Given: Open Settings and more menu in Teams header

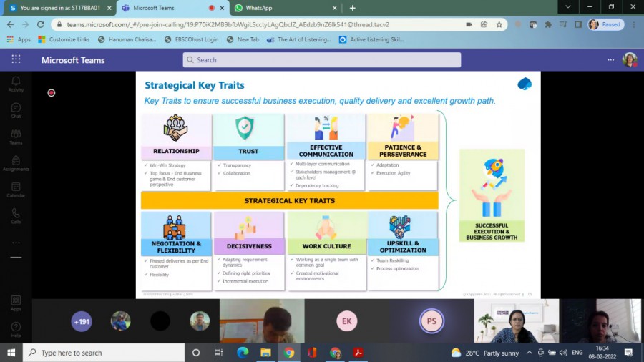Looking at the screenshot, I should pos(610,60).
